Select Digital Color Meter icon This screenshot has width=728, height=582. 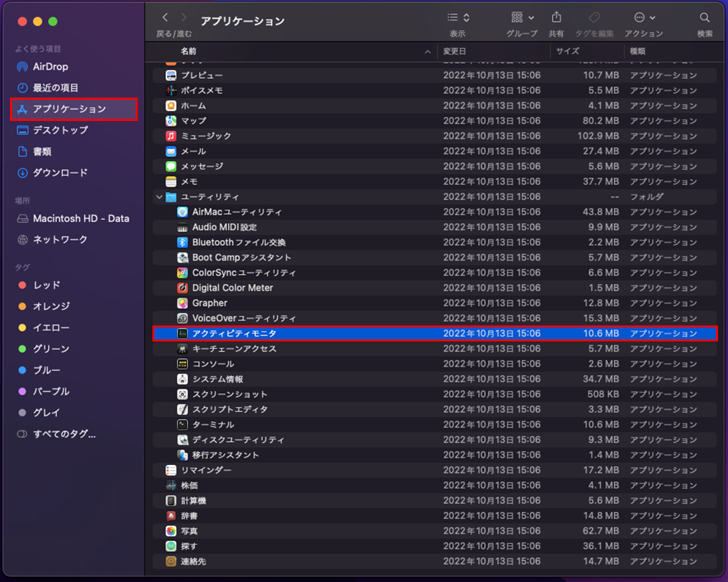click(183, 288)
